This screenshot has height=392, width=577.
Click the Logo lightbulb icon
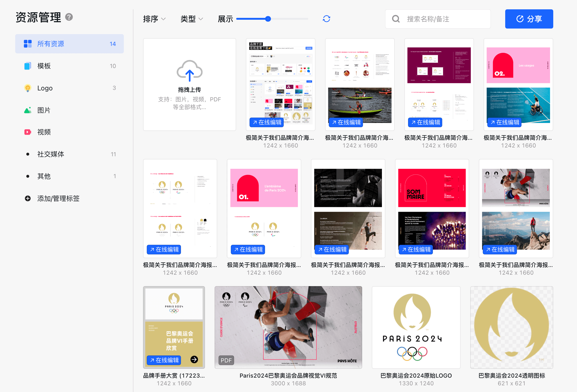click(x=28, y=88)
